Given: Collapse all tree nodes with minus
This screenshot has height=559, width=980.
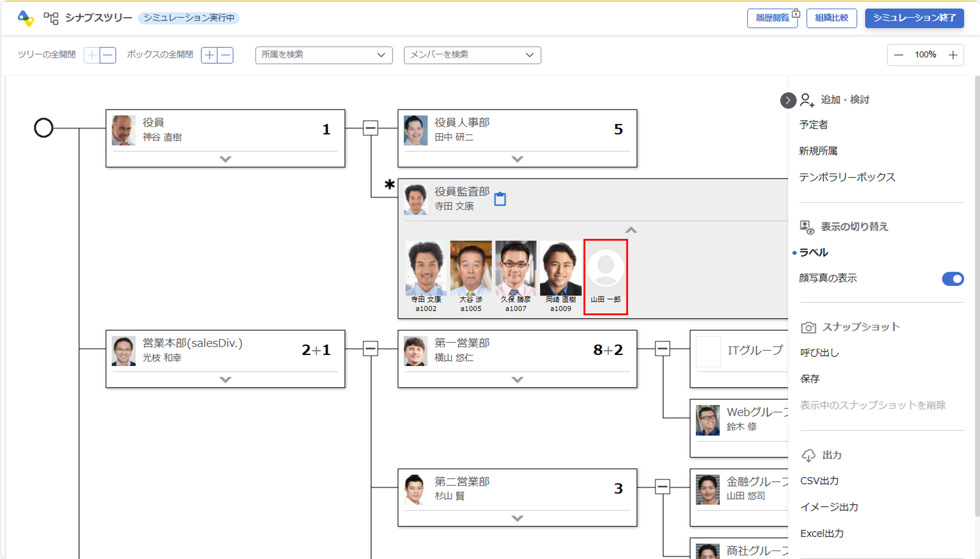Looking at the screenshot, I should tap(108, 55).
